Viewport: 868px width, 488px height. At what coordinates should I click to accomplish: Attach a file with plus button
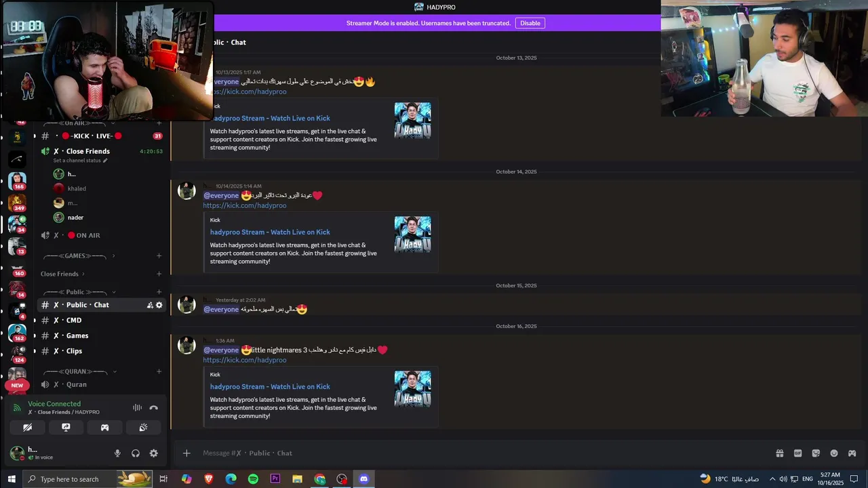click(186, 453)
